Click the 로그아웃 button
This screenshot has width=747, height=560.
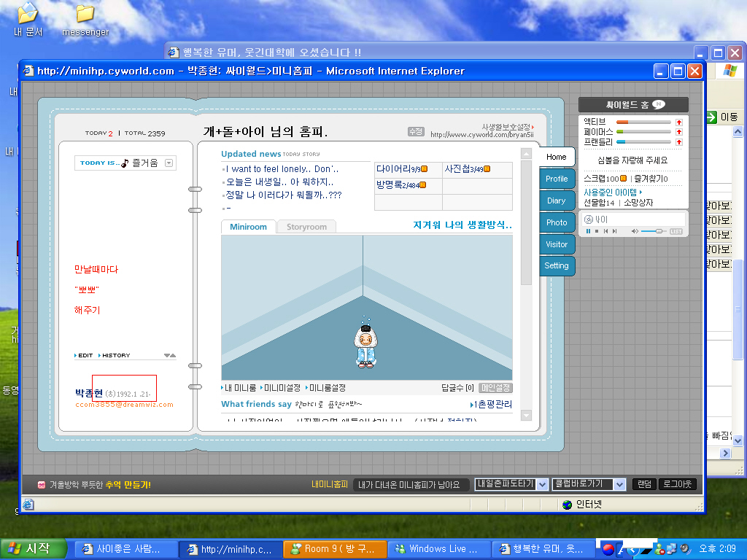pyautogui.click(x=678, y=484)
